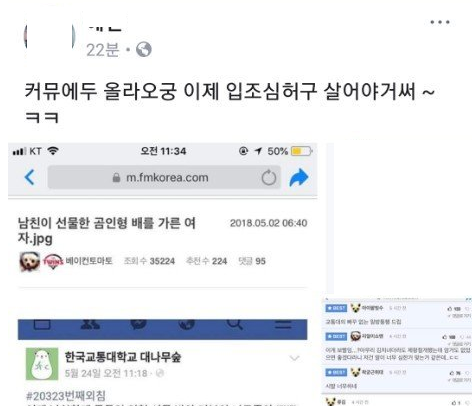This screenshot has height=406, width=472.
Task: Tap the blue share arrow icon
Action: pyautogui.click(x=299, y=177)
